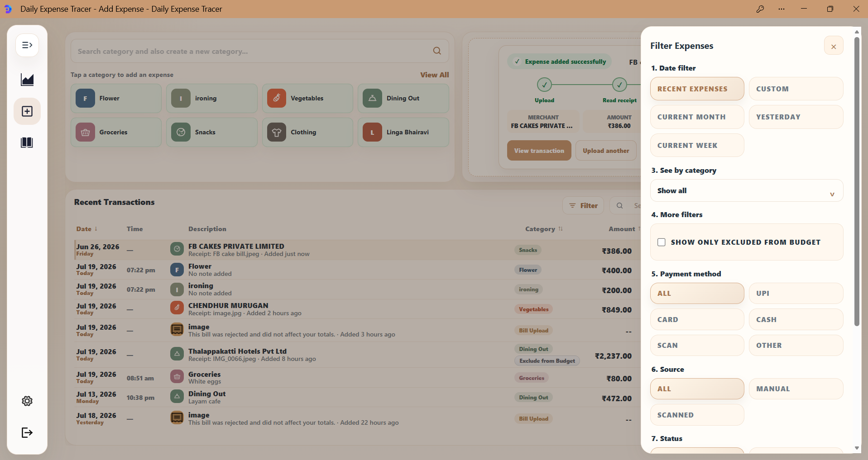This screenshot has width=868, height=460.
Task: Click the Linga Bhairavi category icon
Action: click(x=372, y=132)
